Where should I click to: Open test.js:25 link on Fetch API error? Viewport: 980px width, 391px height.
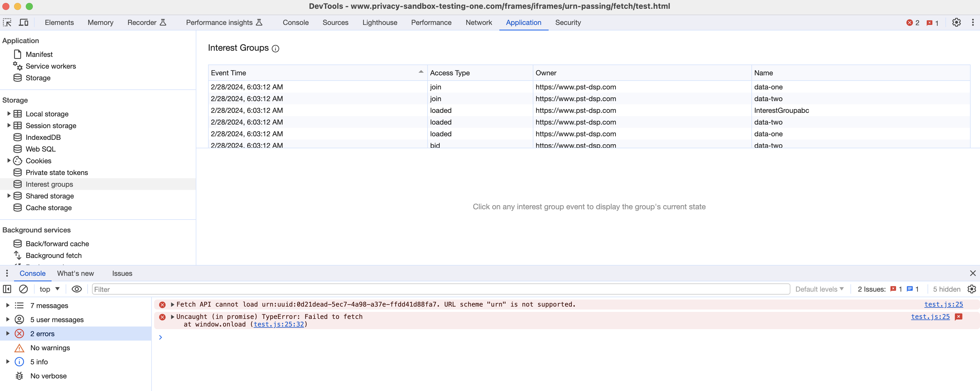coord(943,304)
